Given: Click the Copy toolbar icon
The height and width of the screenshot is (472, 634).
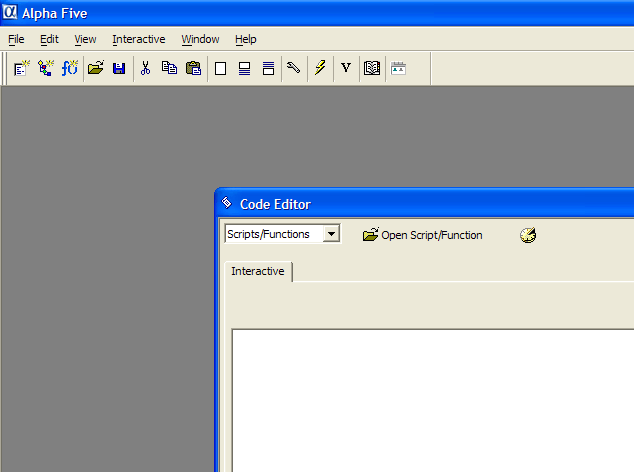Looking at the screenshot, I should 169,68.
